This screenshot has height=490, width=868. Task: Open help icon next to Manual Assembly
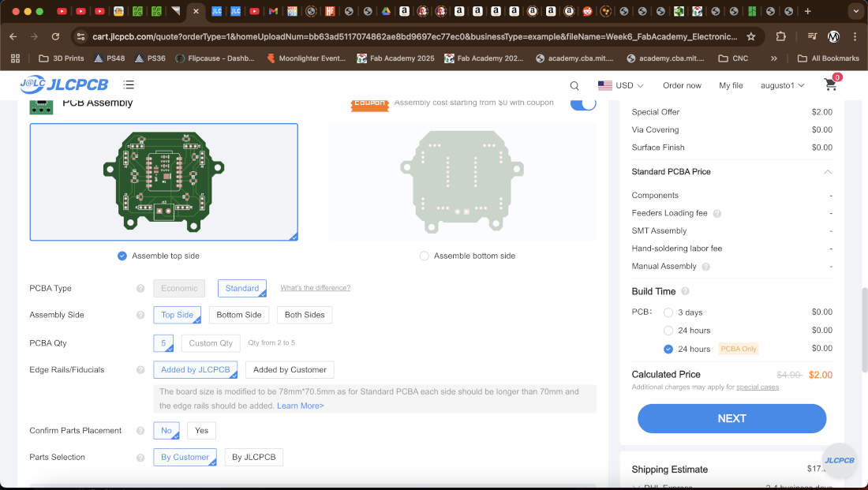[x=705, y=267]
